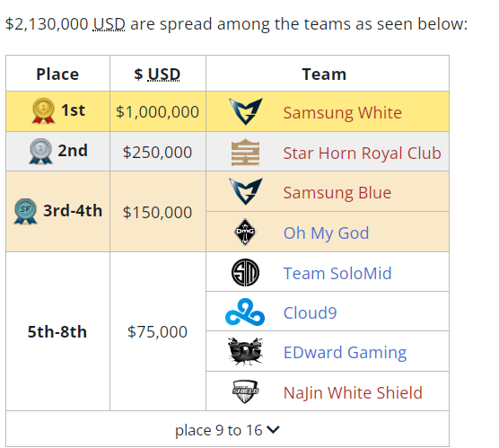Expand the place 9 to 16 rows

227,430
